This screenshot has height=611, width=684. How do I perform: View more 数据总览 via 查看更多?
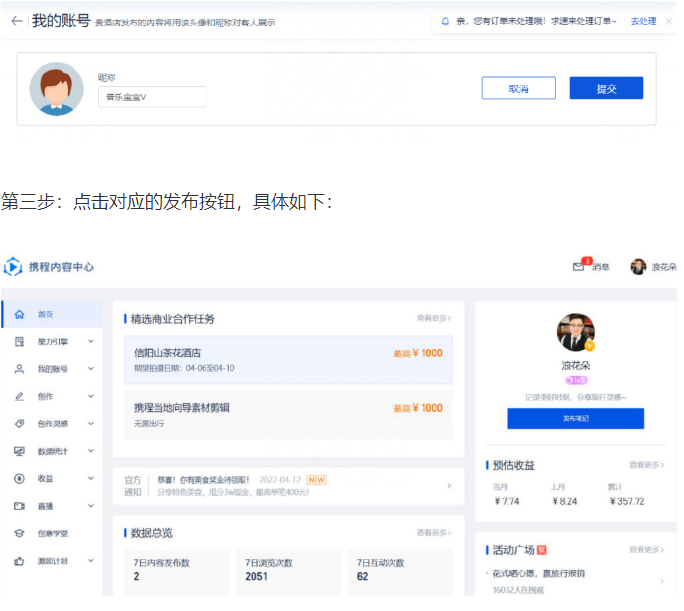tap(434, 532)
